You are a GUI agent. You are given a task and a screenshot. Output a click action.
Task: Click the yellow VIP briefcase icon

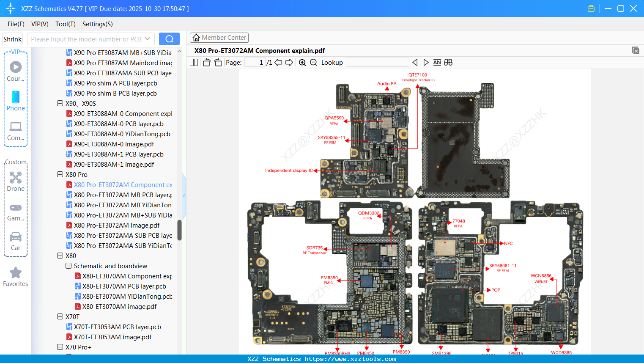click(x=591, y=8)
